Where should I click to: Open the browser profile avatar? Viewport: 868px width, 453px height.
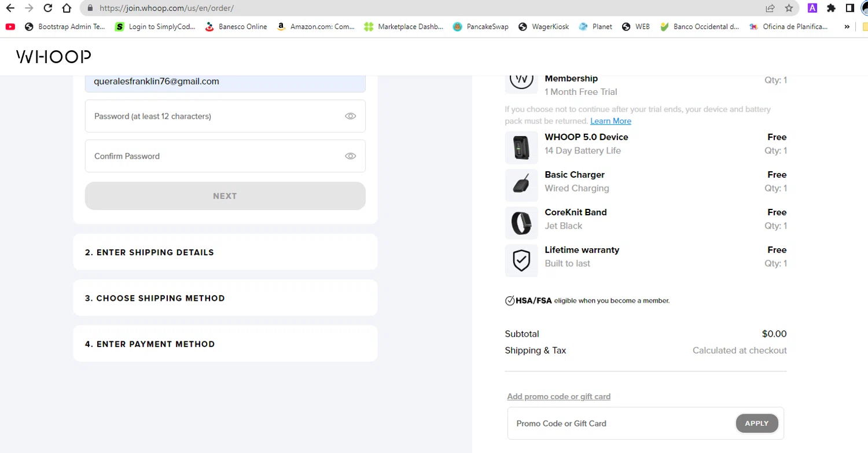[x=865, y=8]
